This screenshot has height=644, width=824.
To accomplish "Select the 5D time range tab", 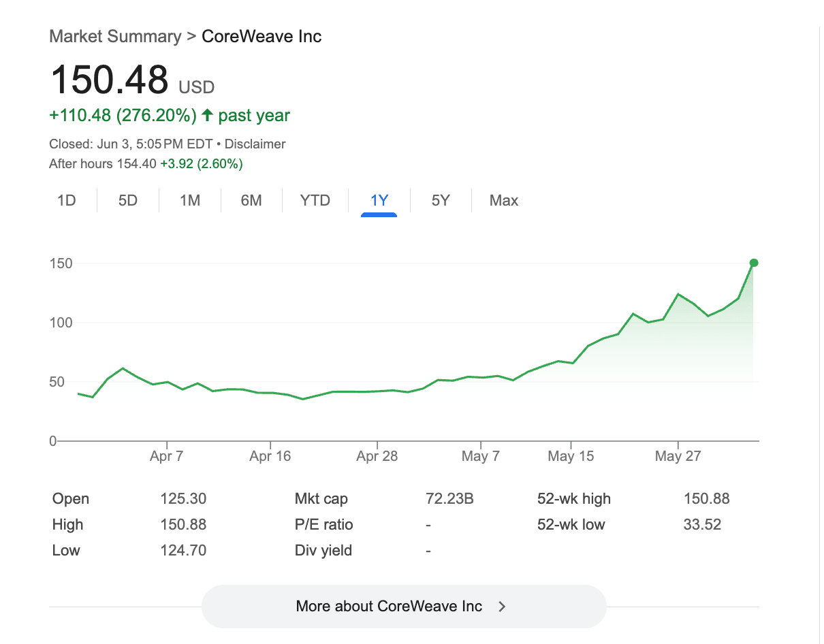I will 128,201.
